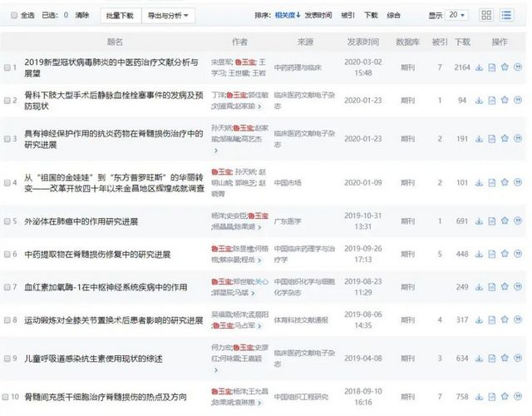Download row 5 广东医学 article
Screen dimensions: 532x416
(479, 221)
